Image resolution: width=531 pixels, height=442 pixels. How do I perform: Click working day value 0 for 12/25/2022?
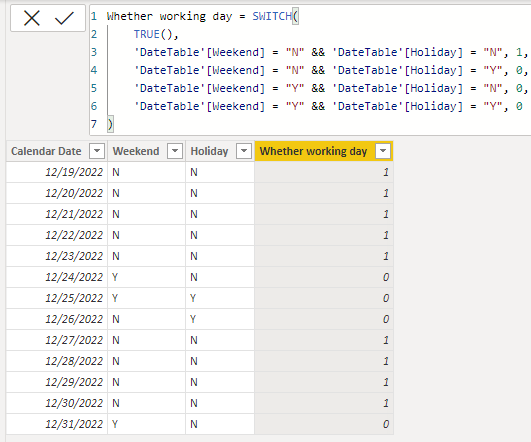tap(324, 298)
